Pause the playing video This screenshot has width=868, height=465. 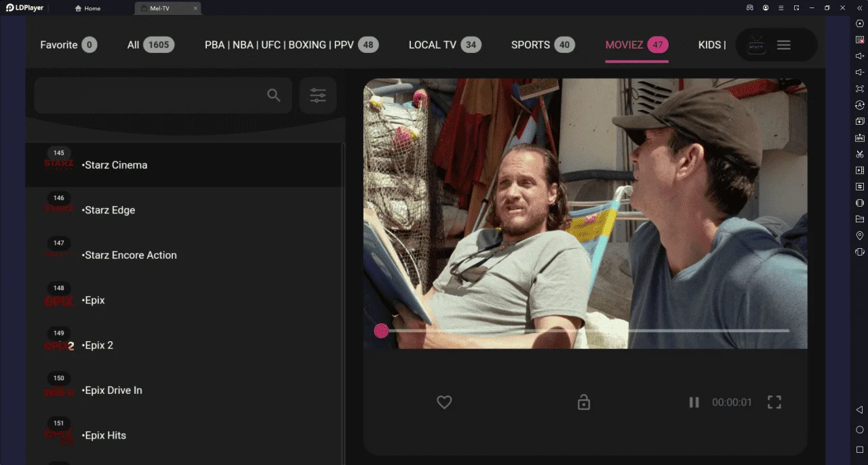(x=694, y=403)
